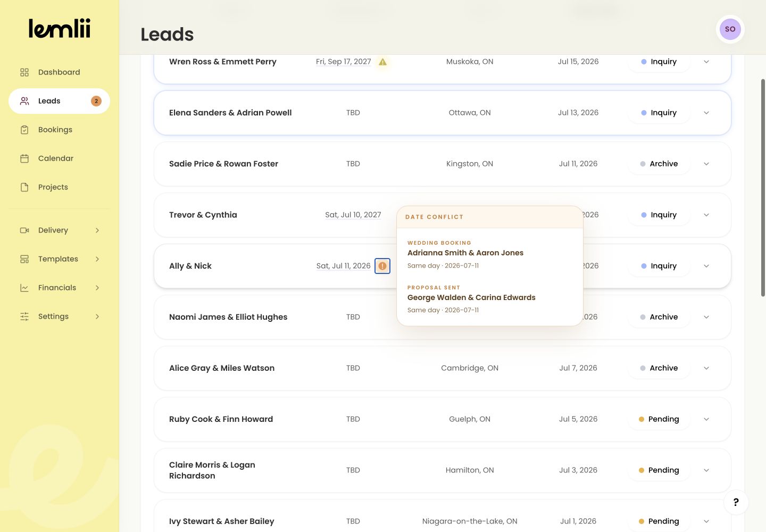Expand the Ruby Cook & Finn Howard row chevron

click(706, 419)
